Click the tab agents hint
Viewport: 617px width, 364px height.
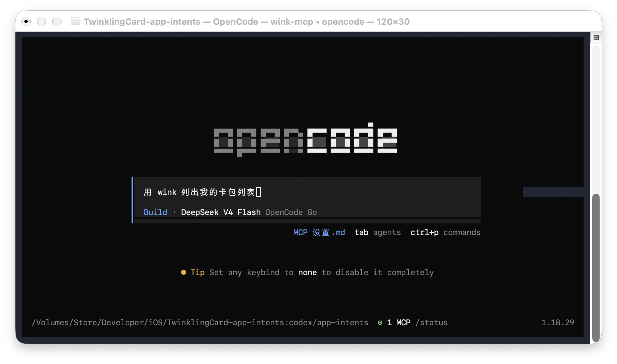click(378, 232)
